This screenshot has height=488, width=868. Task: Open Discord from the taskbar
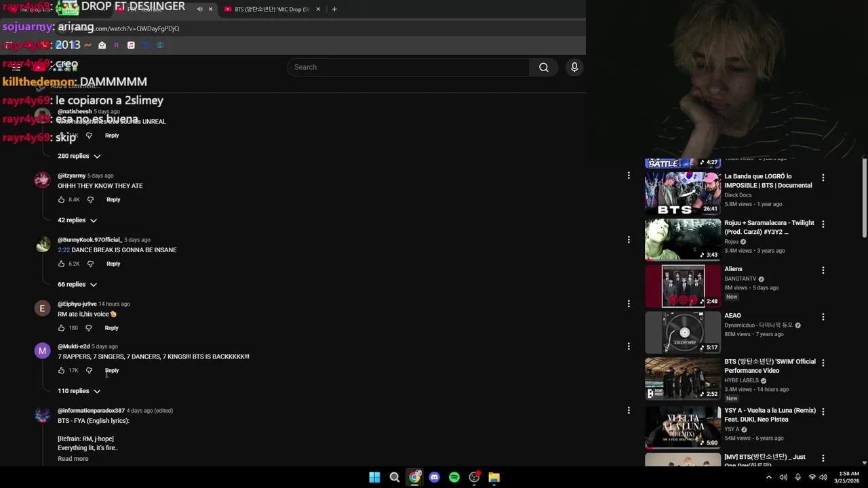pos(435,477)
